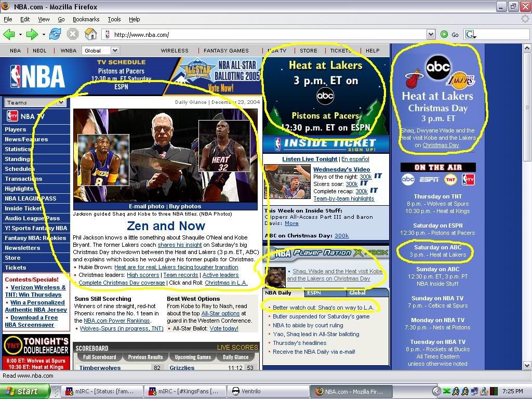Click Wednesday's Video player thumbnail
This screenshot has width=532, height=399.
[x=287, y=181]
